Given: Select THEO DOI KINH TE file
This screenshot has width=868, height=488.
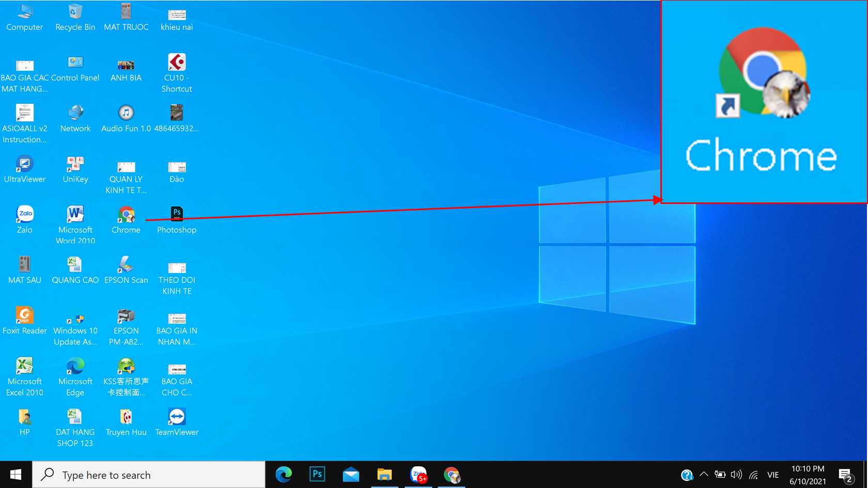Looking at the screenshot, I should pyautogui.click(x=177, y=279).
